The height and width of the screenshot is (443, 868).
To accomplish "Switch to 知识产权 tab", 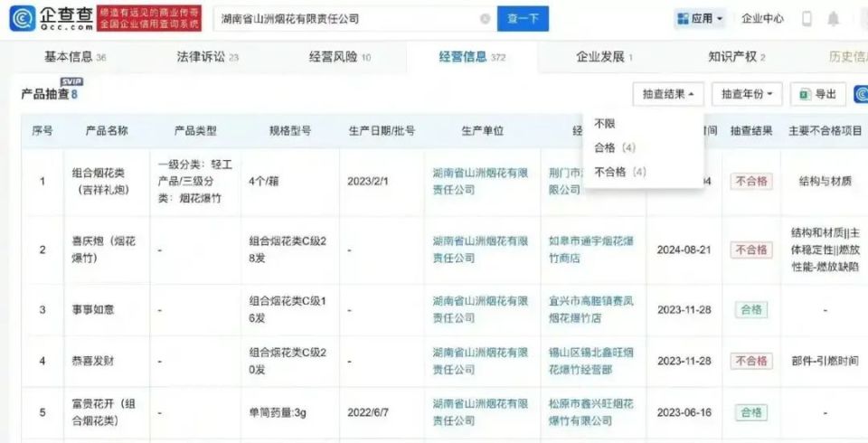I will tap(737, 56).
